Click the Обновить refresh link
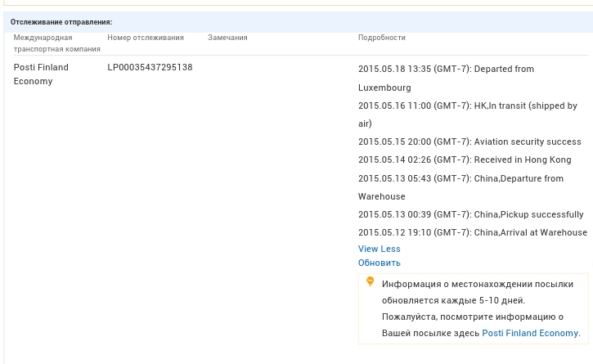The width and height of the screenshot is (593, 364). point(379,263)
